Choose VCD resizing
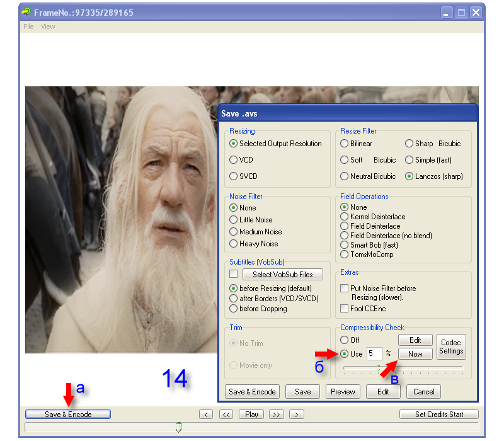 241,160
